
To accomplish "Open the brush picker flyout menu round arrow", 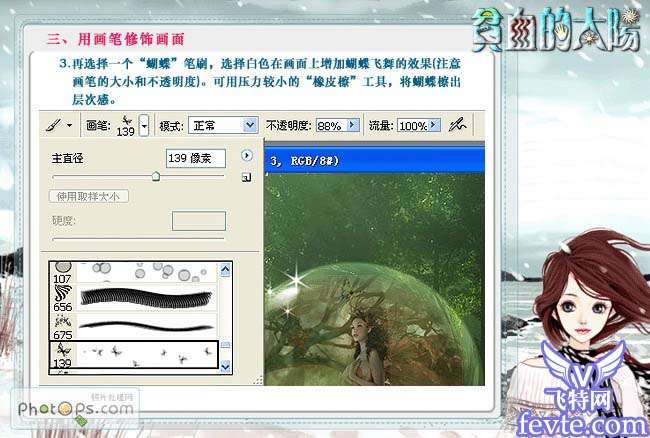I will click(247, 155).
